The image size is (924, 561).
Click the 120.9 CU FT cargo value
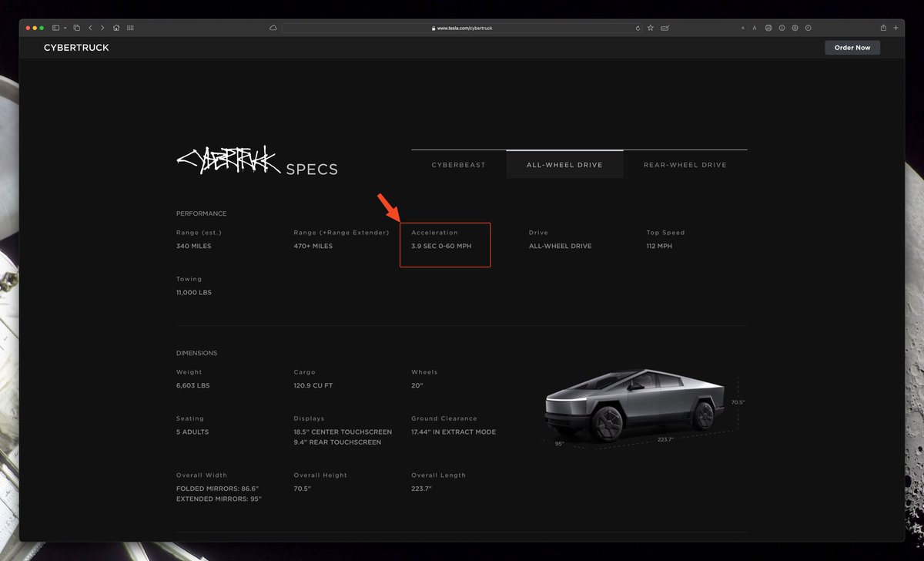click(313, 385)
